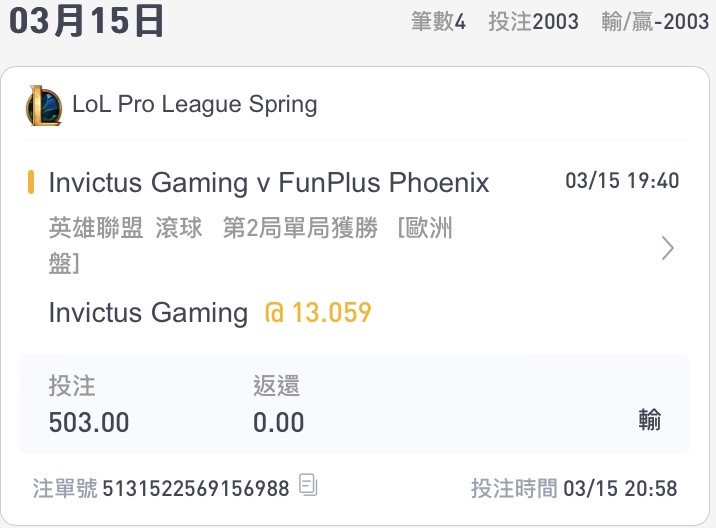Click the 筆數4 bet count summary

[x=438, y=21]
